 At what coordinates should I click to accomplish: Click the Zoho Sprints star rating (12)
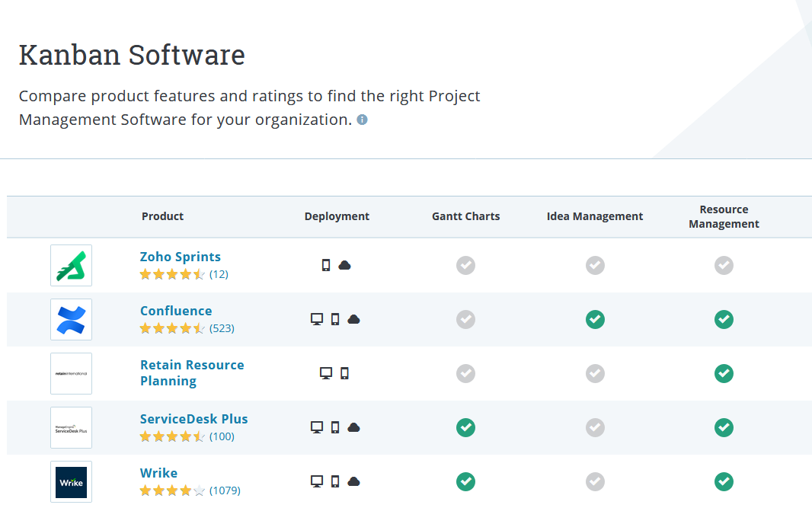click(184, 274)
